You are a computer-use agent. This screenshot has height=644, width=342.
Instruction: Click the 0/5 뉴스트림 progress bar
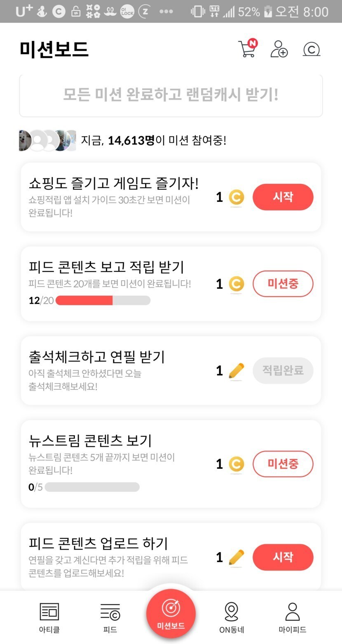tap(92, 487)
